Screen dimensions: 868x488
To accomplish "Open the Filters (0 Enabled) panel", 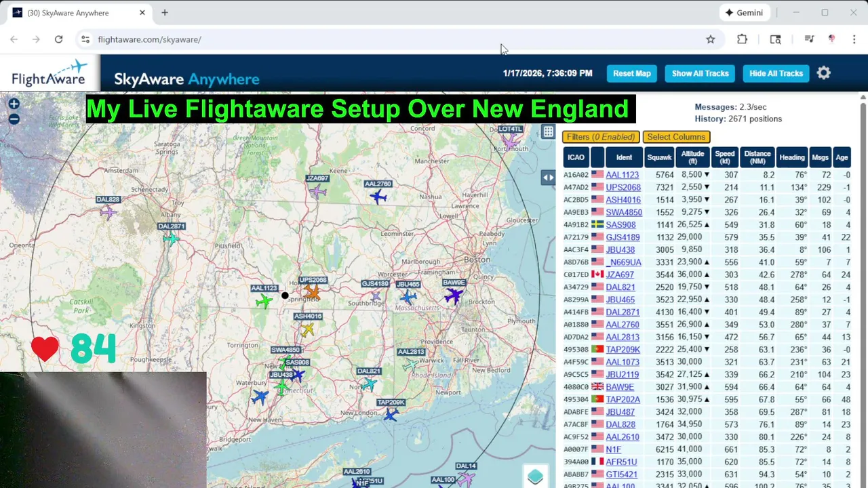I will (x=601, y=137).
